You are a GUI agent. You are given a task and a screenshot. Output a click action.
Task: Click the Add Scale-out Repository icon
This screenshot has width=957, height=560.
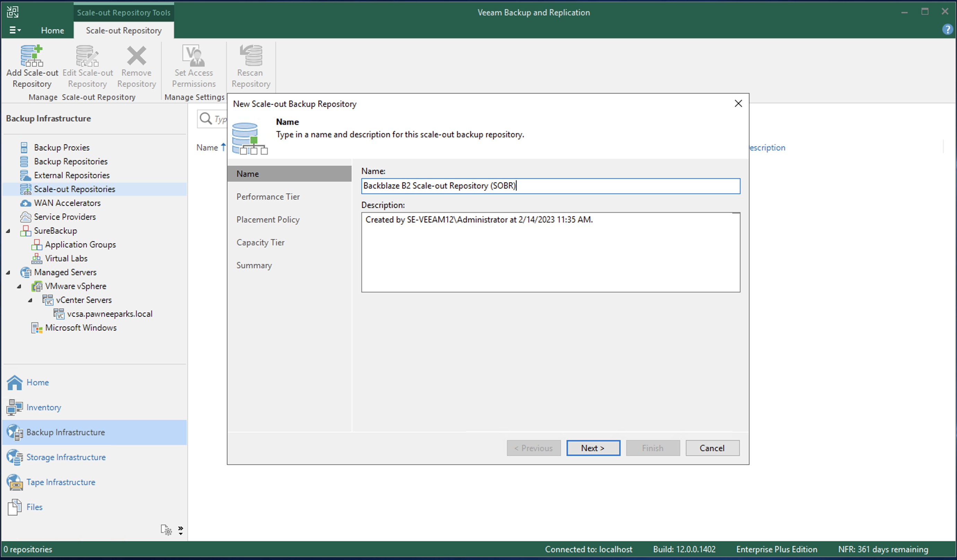(x=32, y=55)
